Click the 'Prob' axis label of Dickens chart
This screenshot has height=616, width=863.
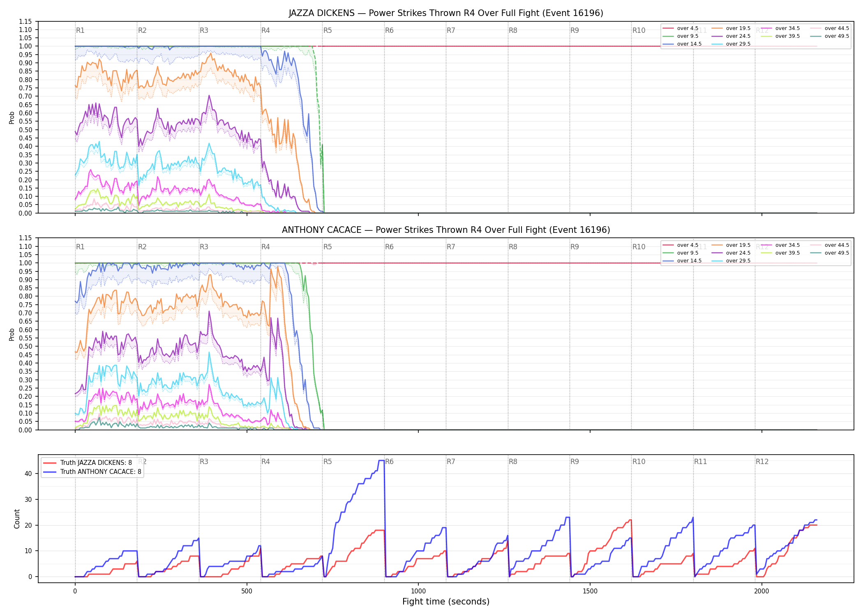click(x=12, y=117)
